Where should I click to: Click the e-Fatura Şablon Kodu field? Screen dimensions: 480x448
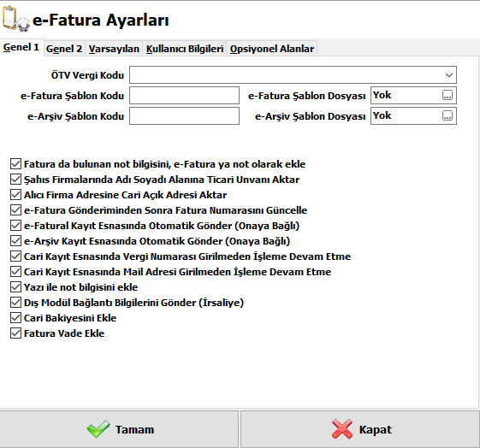[x=184, y=96]
